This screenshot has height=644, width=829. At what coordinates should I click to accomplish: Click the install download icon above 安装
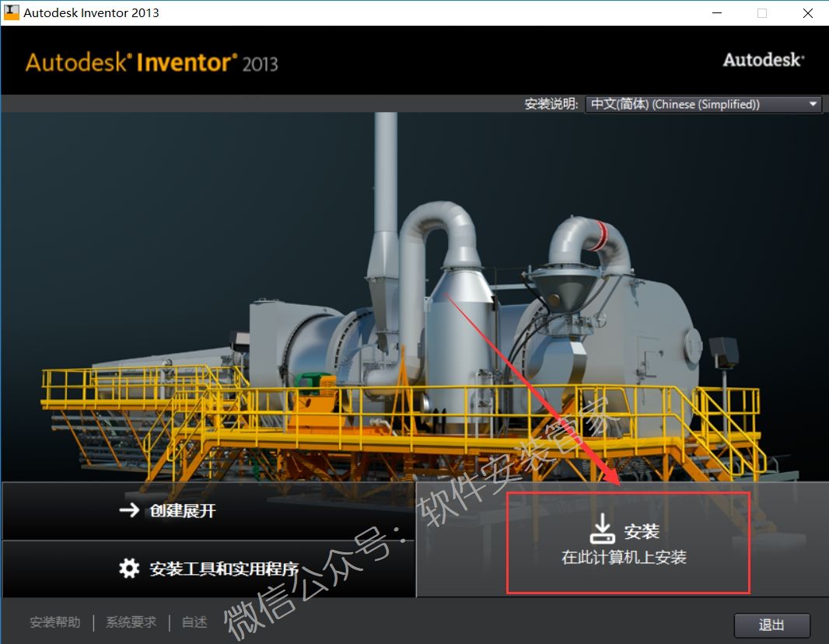coord(603,528)
